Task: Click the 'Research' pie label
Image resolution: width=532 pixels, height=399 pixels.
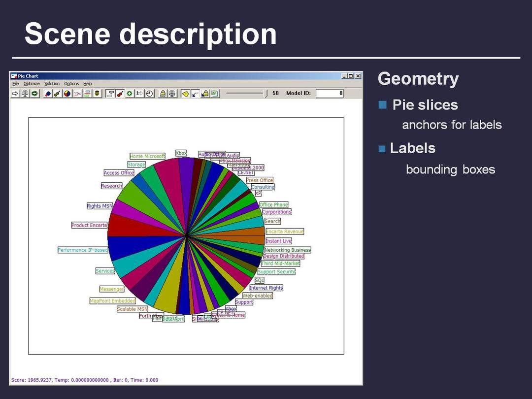Action: (111, 186)
